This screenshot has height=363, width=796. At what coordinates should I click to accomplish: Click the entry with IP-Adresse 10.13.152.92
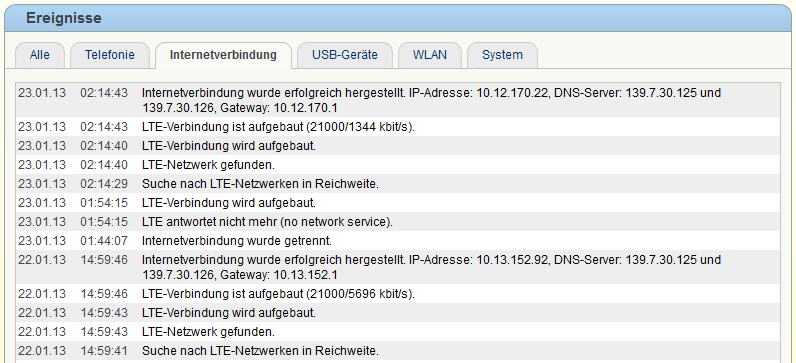398,267
